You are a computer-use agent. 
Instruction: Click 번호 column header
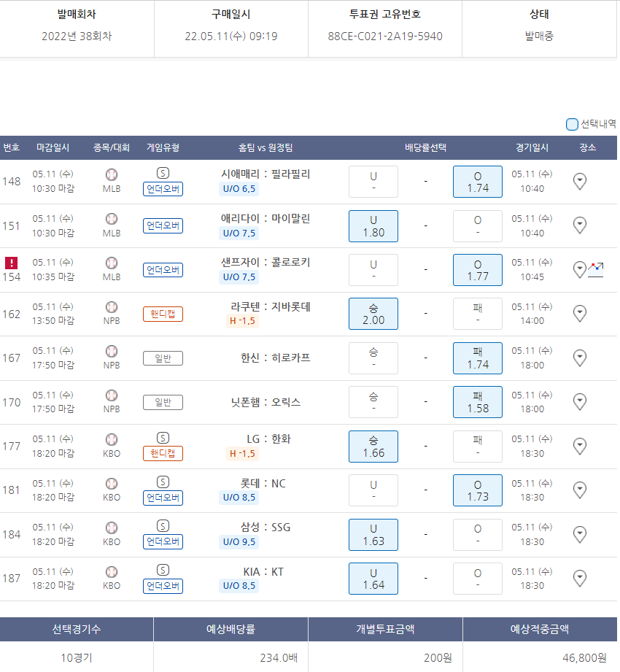tap(11, 148)
